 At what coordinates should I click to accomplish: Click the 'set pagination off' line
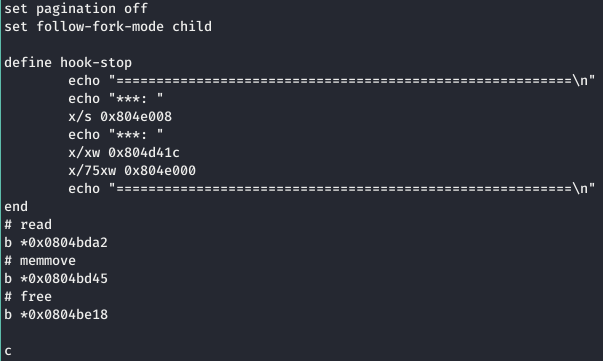click(x=76, y=9)
